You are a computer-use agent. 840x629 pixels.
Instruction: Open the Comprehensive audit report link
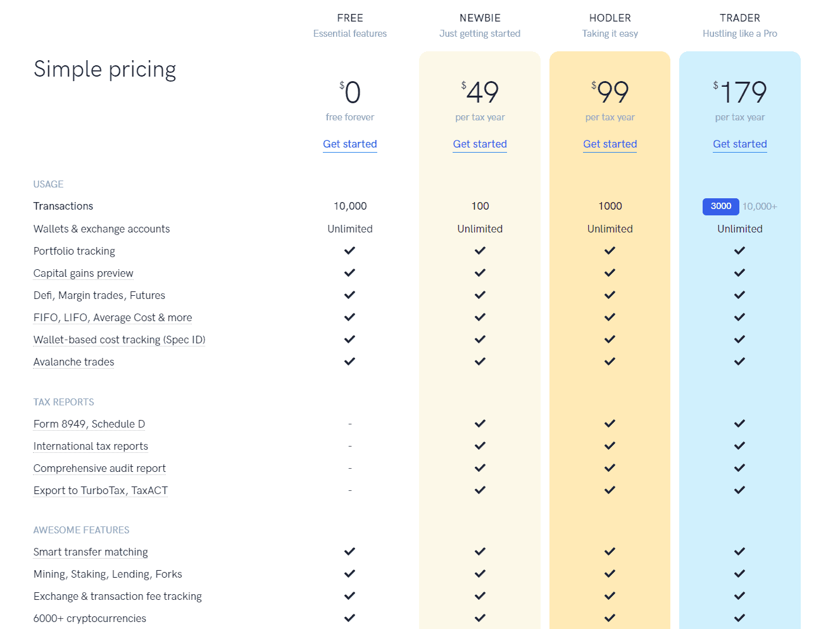coord(99,468)
